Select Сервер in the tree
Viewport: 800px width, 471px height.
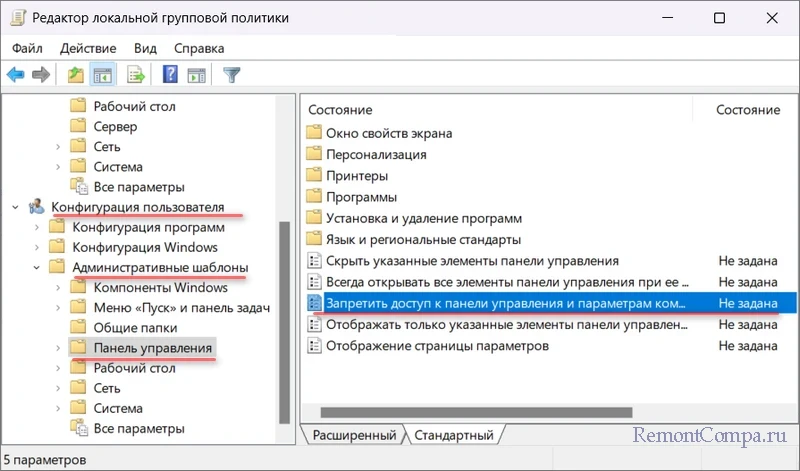coord(115,127)
